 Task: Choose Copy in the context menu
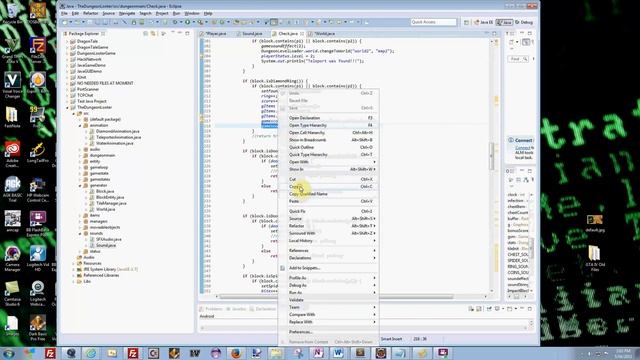coord(329,187)
